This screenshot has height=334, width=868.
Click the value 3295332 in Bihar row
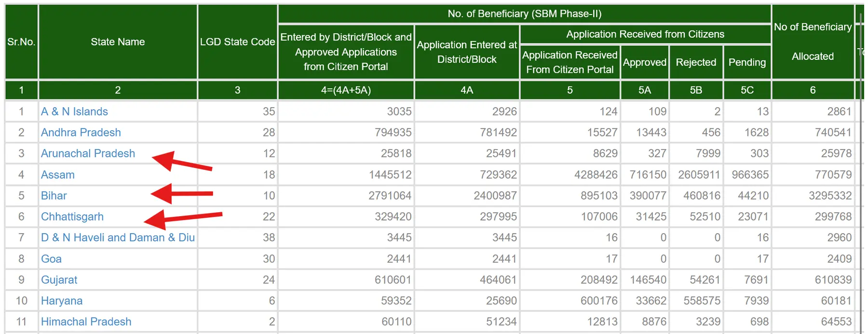(830, 195)
